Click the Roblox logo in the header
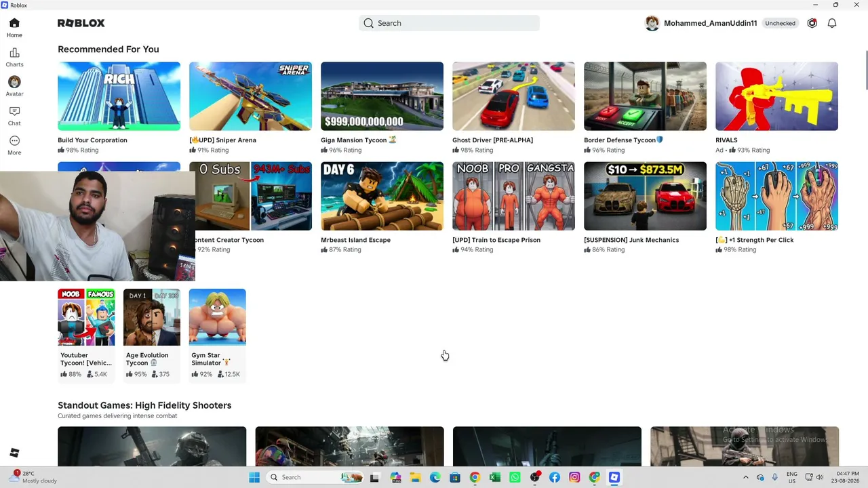This screenshot has width=868, height=488. (81, 23)
